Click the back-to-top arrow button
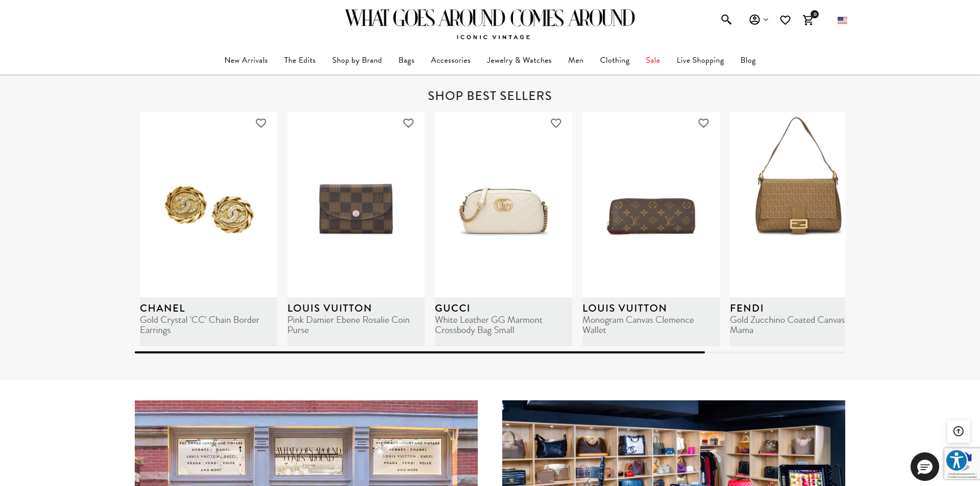Image resolution: width=980 pixels, height=486 pixels. 958,431
